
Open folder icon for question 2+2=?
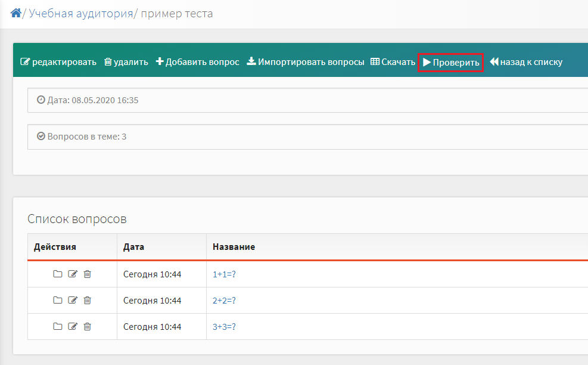click(57, 300)
